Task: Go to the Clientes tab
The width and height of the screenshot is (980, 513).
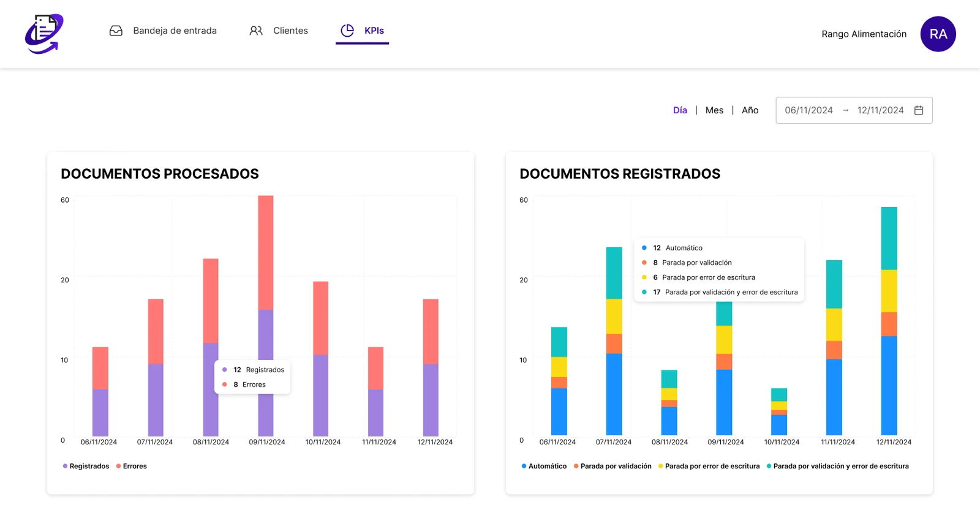Action: click(279, 31)
